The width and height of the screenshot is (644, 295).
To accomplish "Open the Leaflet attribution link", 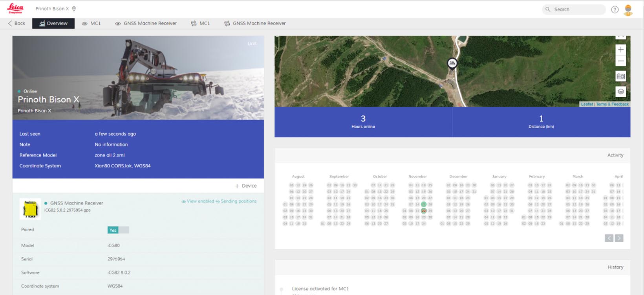I will click(587, 104).
